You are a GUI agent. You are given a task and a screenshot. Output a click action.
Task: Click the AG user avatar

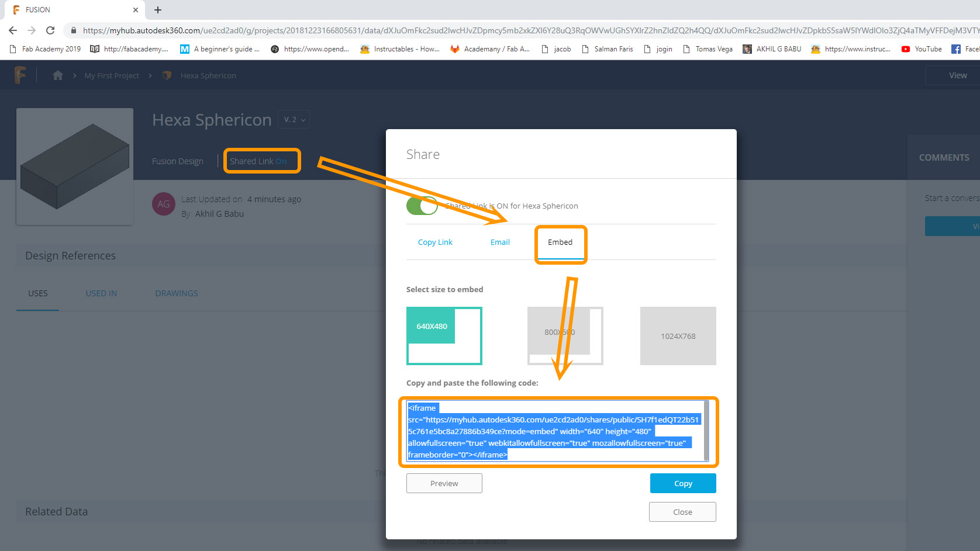tap(164, 204)
